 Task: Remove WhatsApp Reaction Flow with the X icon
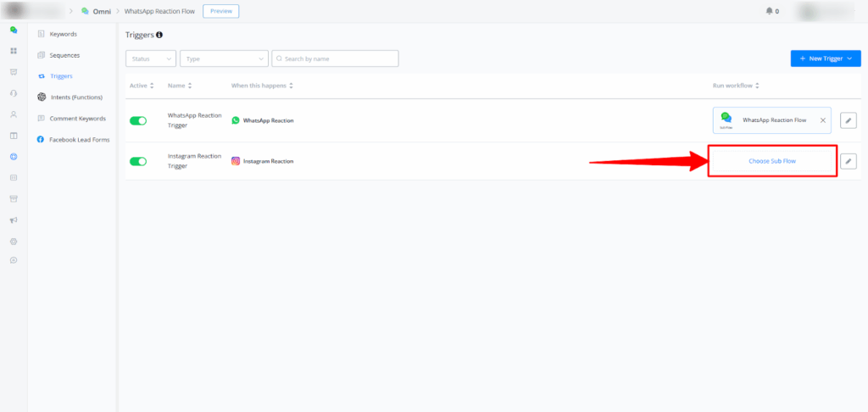pos(821,120)
